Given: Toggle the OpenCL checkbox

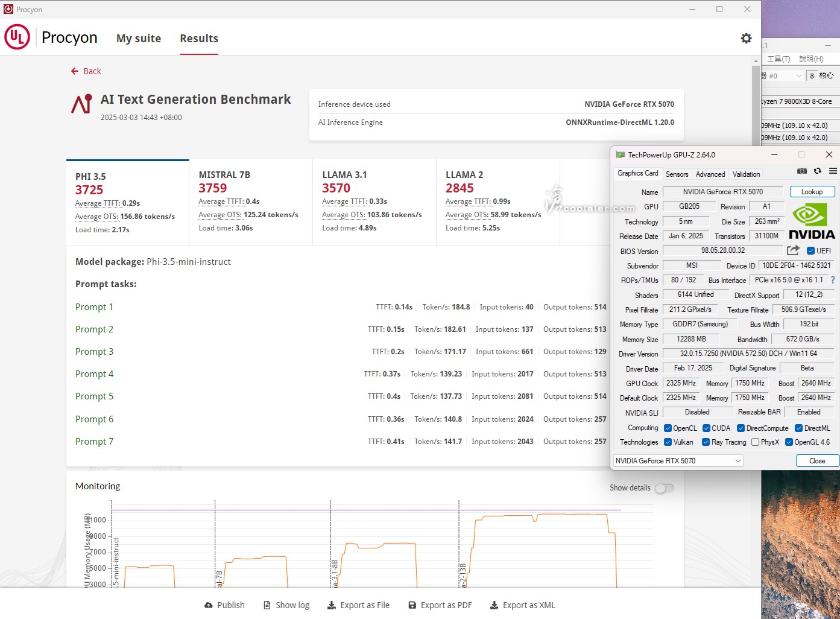Looking at the screenshot, I should click(668, 428).
